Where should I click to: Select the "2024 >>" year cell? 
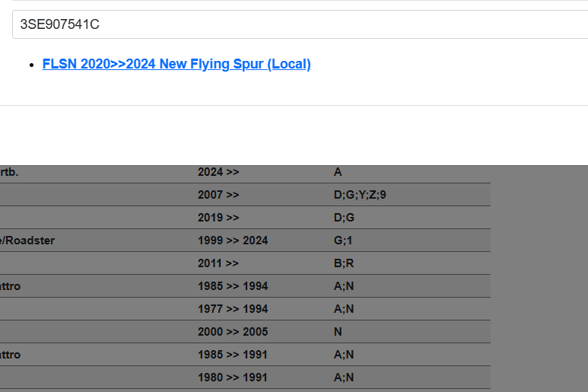218,172
